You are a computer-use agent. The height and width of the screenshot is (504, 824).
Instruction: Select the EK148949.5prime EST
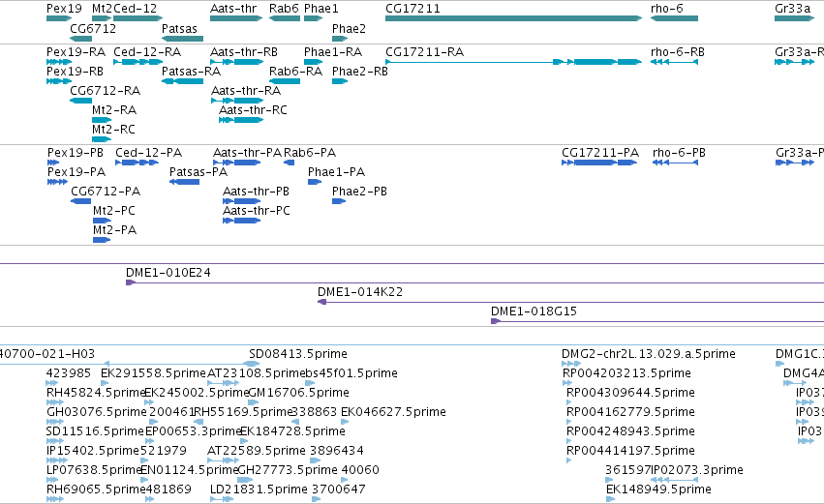pos(611,499)
